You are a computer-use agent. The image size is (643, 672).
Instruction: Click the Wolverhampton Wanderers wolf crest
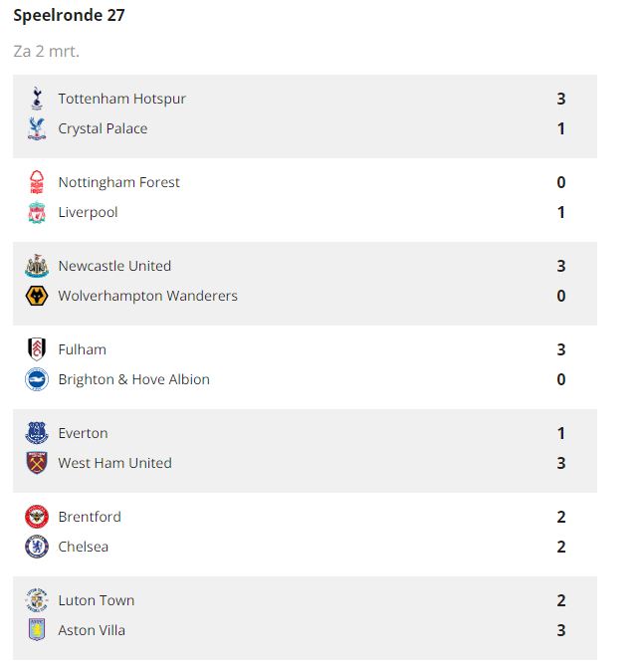(37, 296)
